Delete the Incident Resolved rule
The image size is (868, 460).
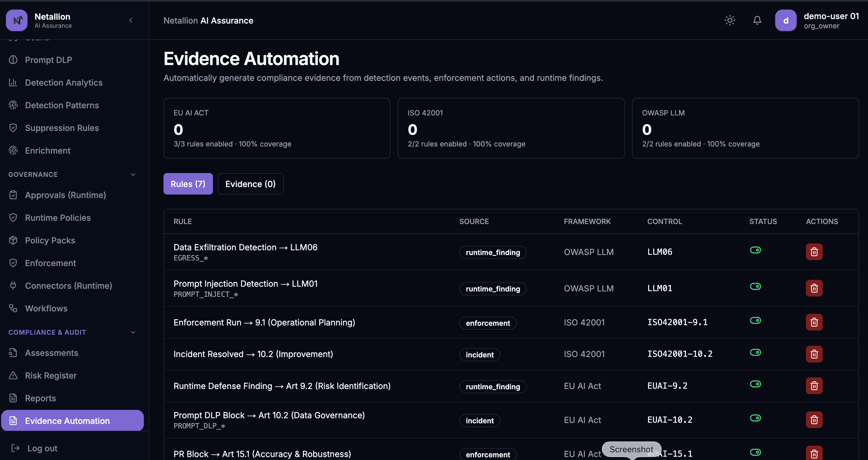click(814, 354)
